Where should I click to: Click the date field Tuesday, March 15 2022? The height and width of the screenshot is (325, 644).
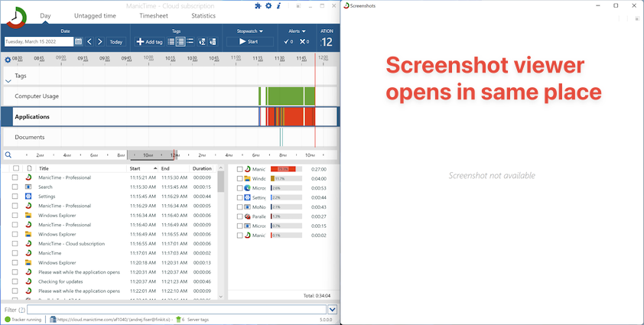pos(39,41)
